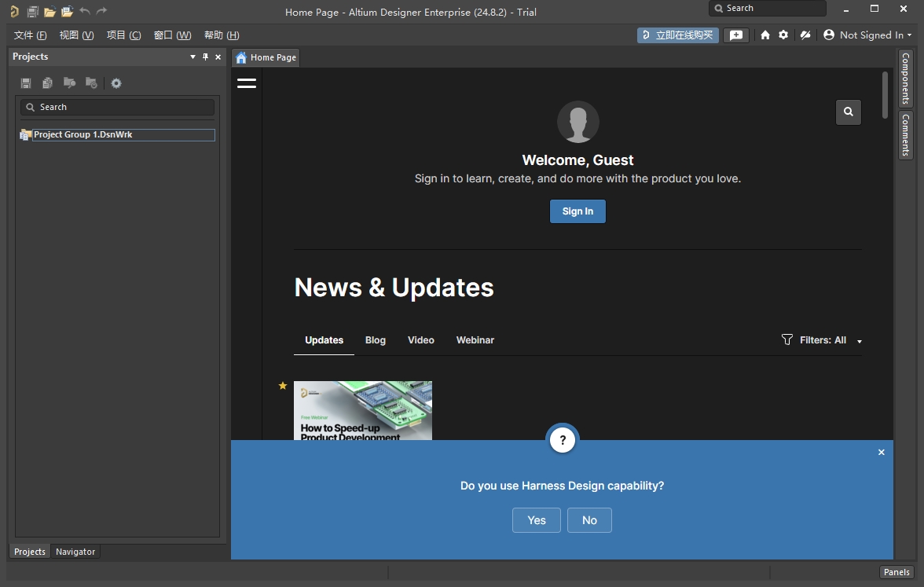
Task: Click the magnifier search button on Home Page
Action: click(x=848, y=112)
